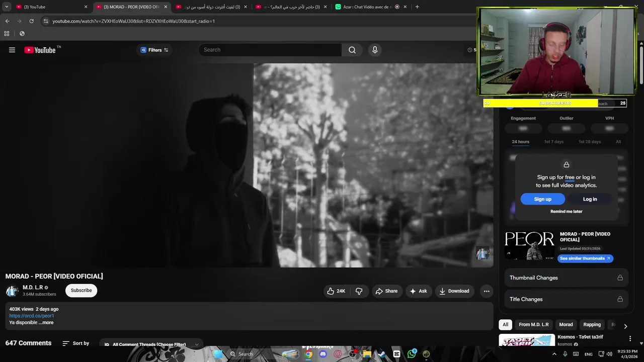The image size is (644, 362).
Task: Click in the YouTube Search field
Action: 270,50
